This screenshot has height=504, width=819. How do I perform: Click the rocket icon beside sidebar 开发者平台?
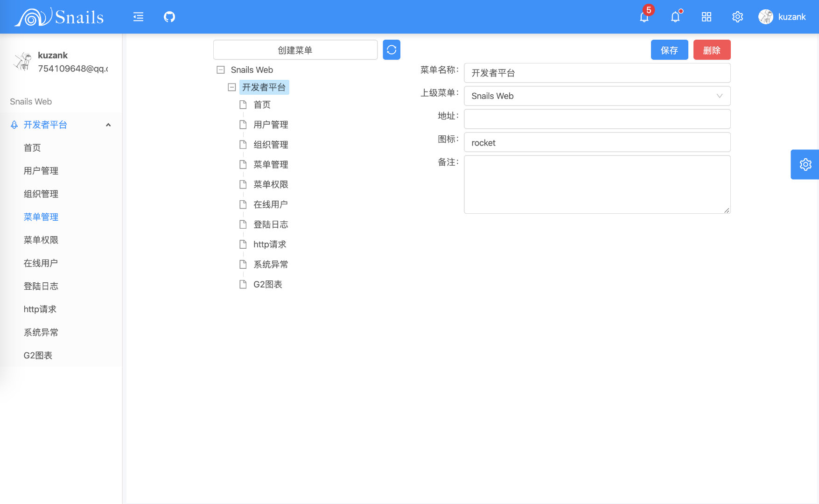click(14, 125)
